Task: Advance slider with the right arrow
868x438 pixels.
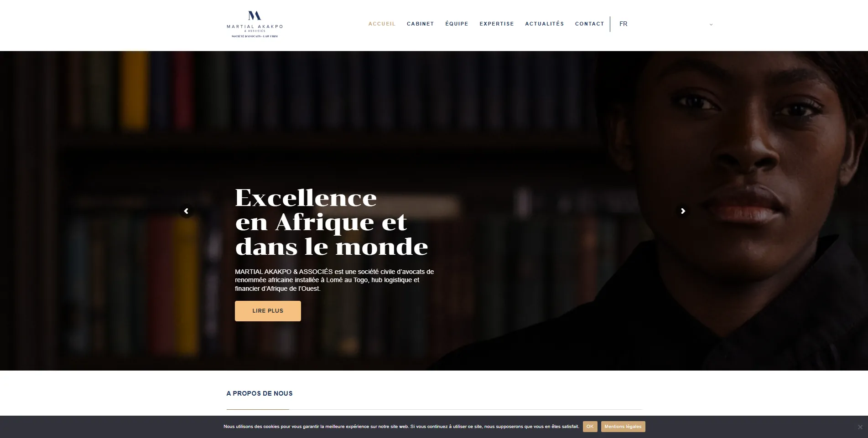Action: pos(683,211)
